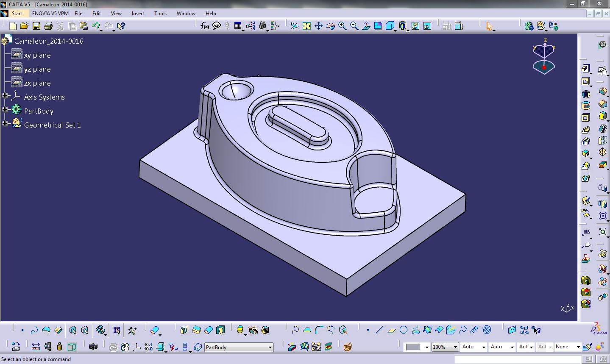Screen dimensions: 610x364
Task: Open the graphic properties fill color swatch
Action: pyautogui.click(x=413, y=347)
